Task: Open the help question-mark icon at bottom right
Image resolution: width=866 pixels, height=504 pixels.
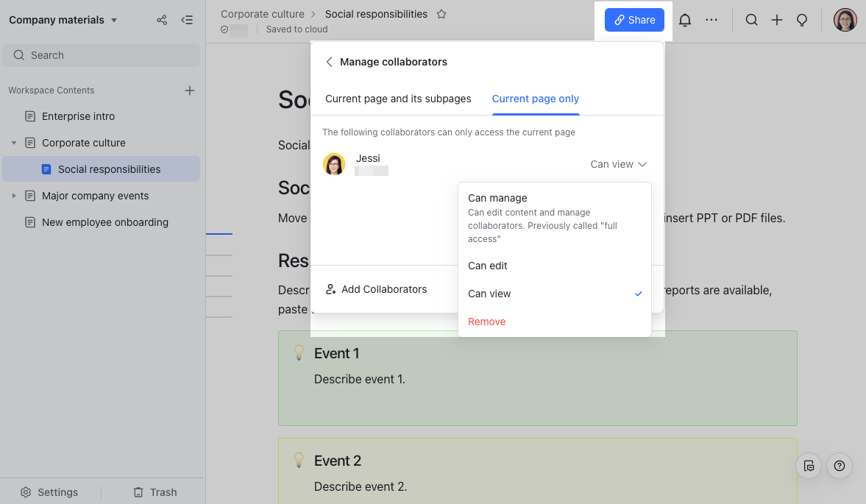Action: [x=839, y=466]
